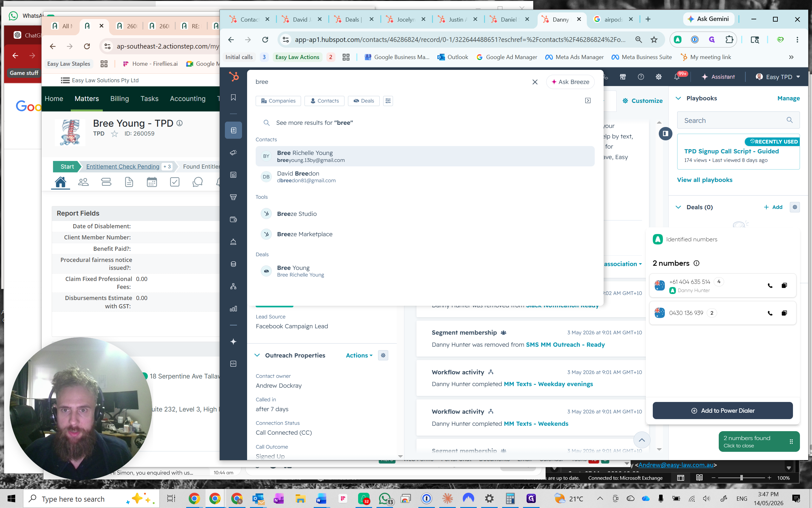Open Commerce wallet sidebar icon
Viewport: 812px width, 508px height.
click(233, 219)
